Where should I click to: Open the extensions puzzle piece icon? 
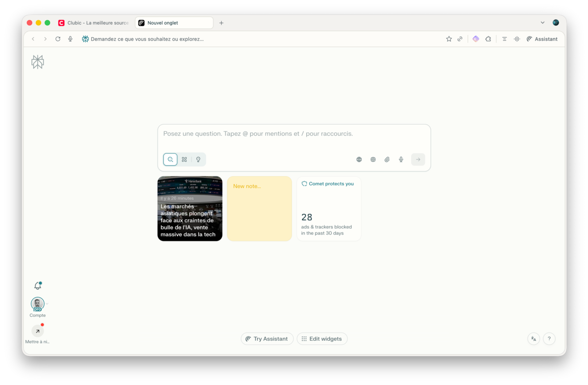(x=488, y=39)
